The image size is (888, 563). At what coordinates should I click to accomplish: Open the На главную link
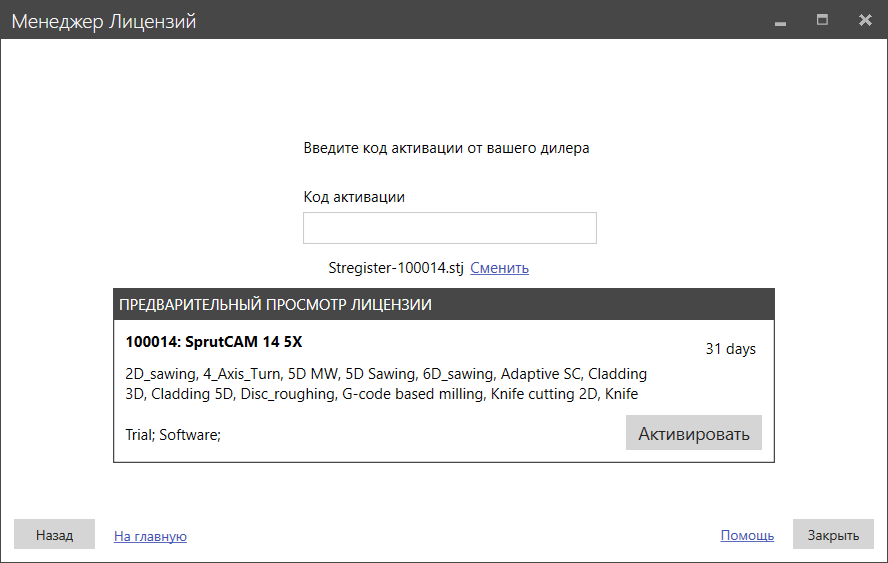(150, 536)
